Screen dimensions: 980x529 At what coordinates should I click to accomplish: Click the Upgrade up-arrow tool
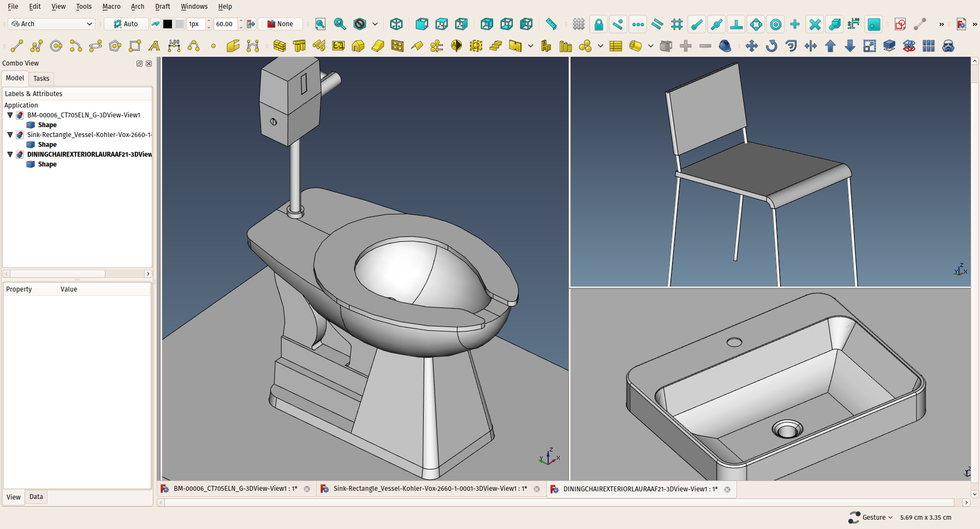(830, 46)
